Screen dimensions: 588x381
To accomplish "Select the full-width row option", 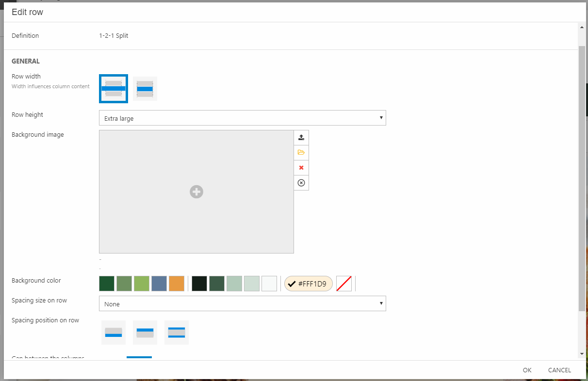I will pyautogui.click(x=114, y=89).
